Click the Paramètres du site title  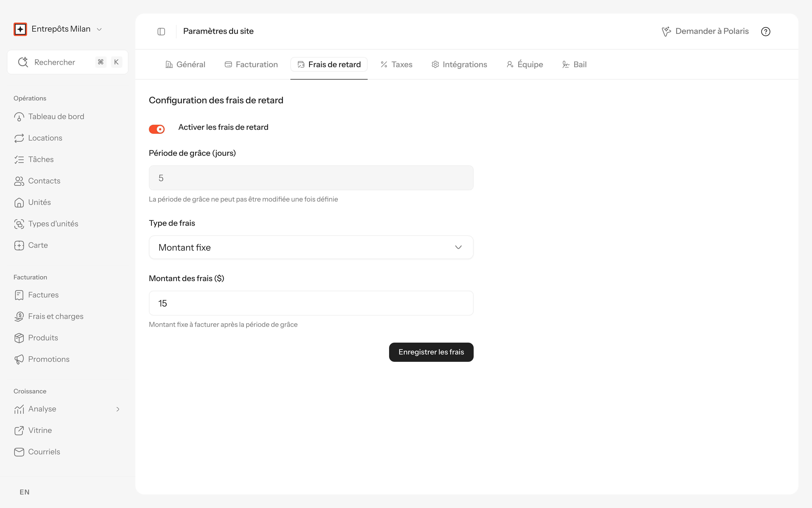[218, 31]
